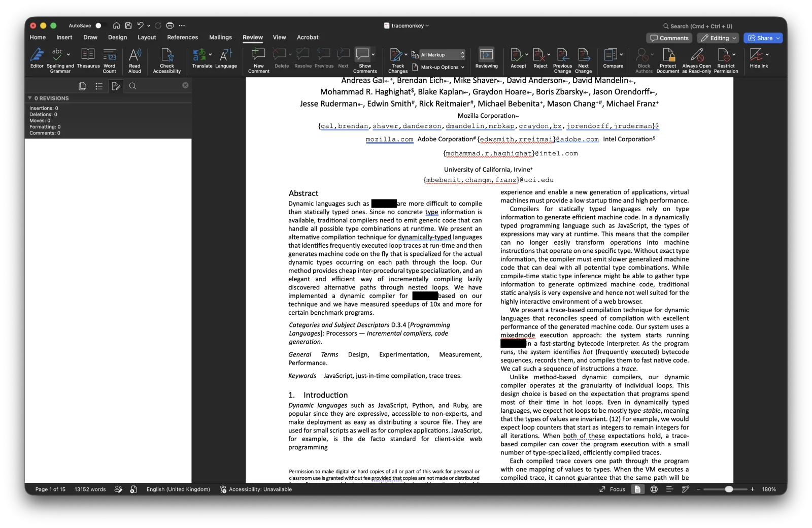Show document map in sidebar
Image resolution: width=812 pixels, height=528 pixels.
(x=99, y=86)
